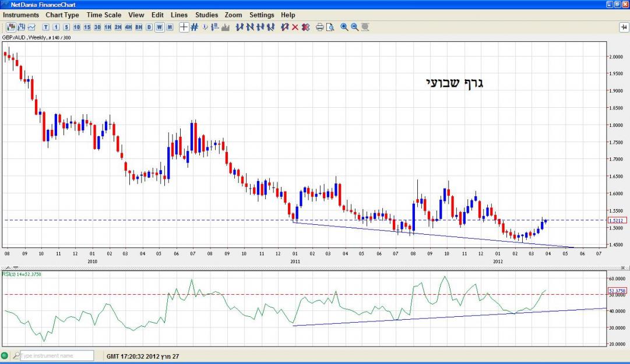Click the red X delete icon
Viewport: 630px width, 364px height.
click(295, 27)
